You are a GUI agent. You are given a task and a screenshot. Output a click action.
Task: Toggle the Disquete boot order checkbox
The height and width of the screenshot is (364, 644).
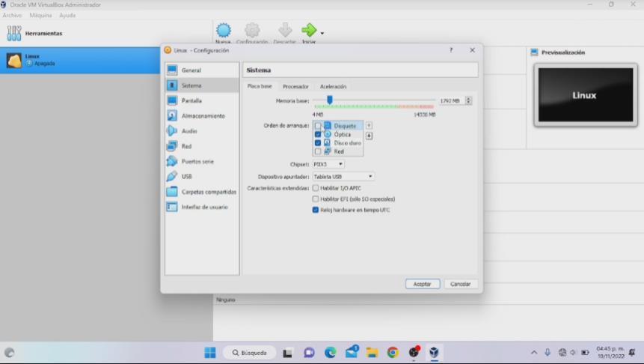pos(317,126)
